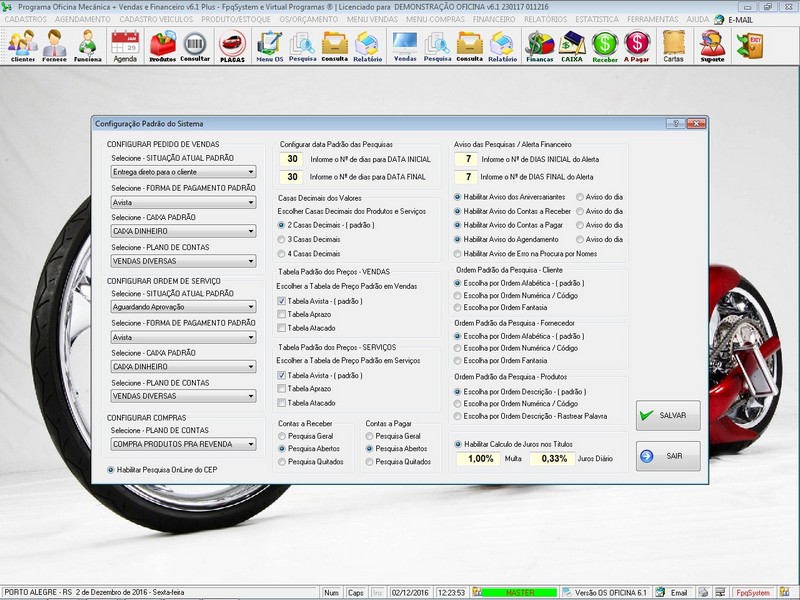800x600 pixels.
Task: Click the Multa percentage field
Action: pyautogui.click(x=479, y=459)
